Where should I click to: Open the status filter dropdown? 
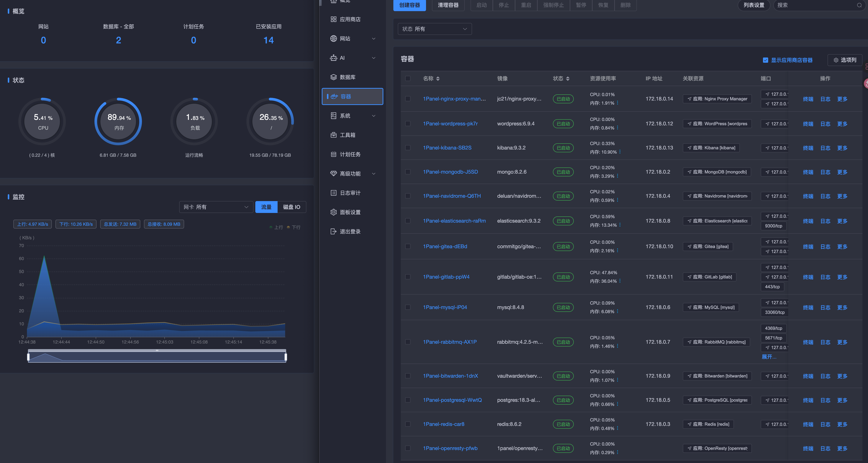(434, 29)
